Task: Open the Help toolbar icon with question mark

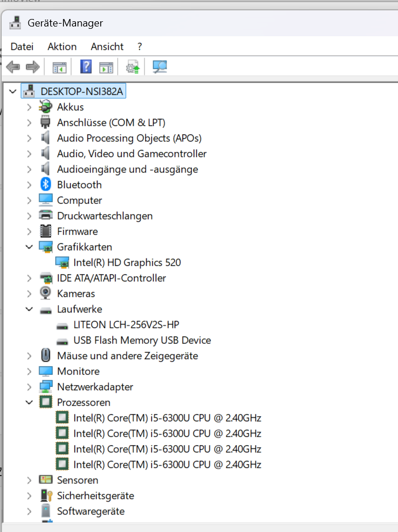Action: 86,67
